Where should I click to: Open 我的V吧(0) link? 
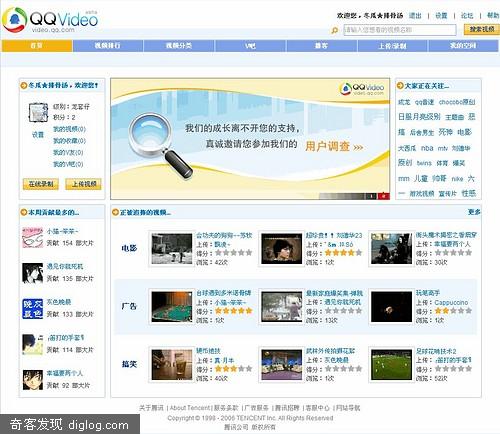point(68,164)
